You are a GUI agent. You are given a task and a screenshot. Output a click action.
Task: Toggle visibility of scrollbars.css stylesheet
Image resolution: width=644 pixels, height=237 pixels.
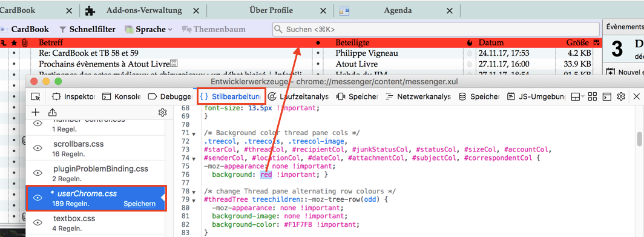coord(38,149)
